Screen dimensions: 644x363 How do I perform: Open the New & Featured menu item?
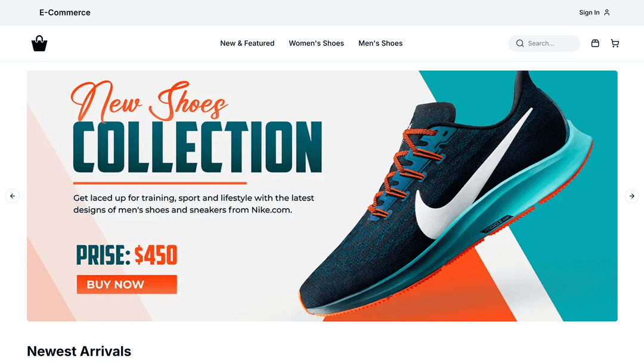pos(247,43)
